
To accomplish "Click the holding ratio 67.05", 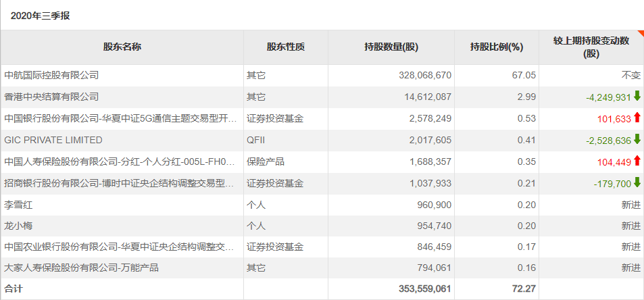I will tap(524, 75).
